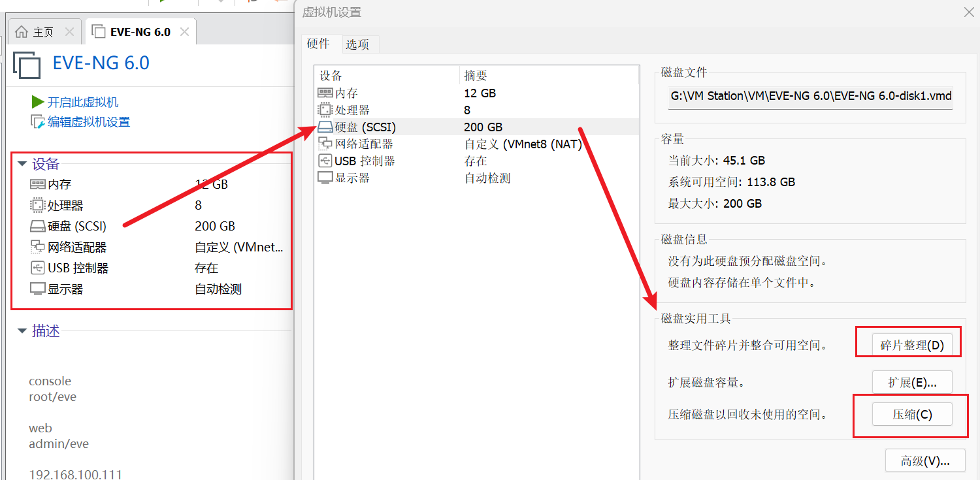980x480 pixels.
Task: Click USB controller icon in main window list
Action: [37, 268]
